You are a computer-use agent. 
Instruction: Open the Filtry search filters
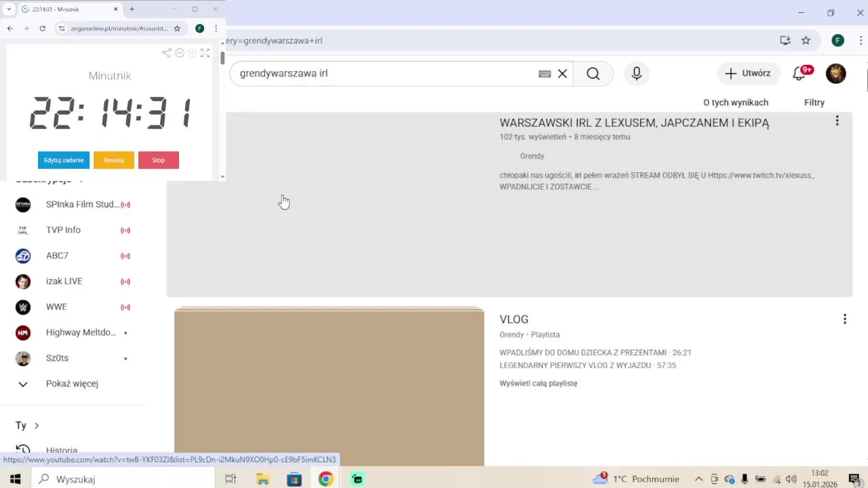pyautogui.click(x=814, y=102)
